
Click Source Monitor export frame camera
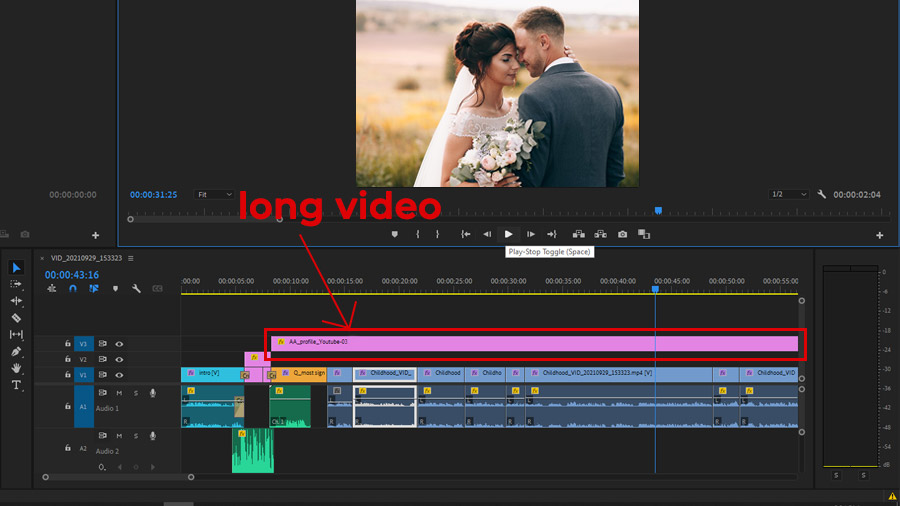tap(25, 234)
